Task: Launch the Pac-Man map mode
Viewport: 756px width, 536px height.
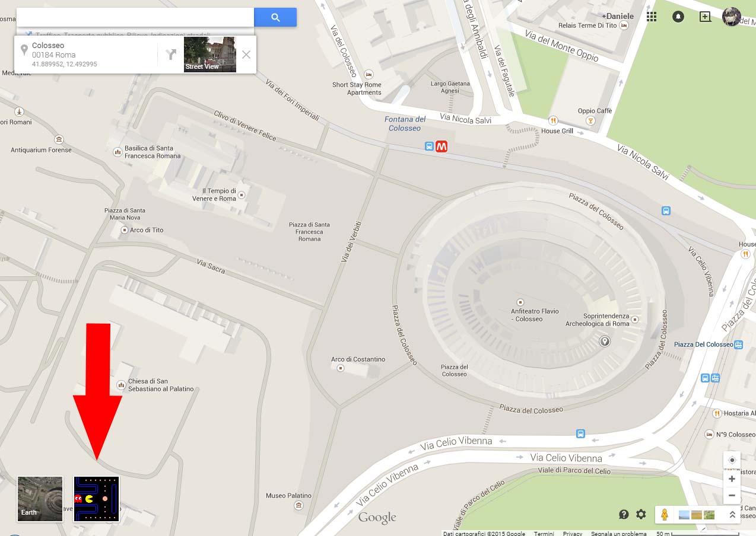Action: click(x=96, y=499)
